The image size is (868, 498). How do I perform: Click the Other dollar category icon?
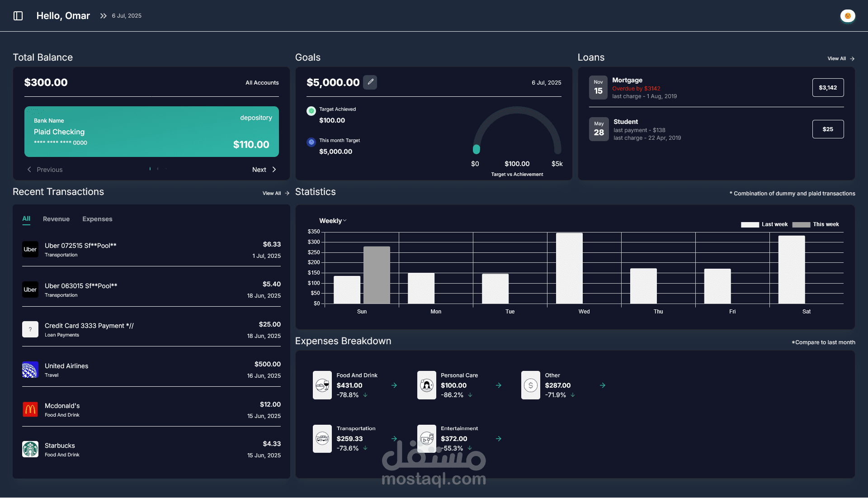click(531, 385)
